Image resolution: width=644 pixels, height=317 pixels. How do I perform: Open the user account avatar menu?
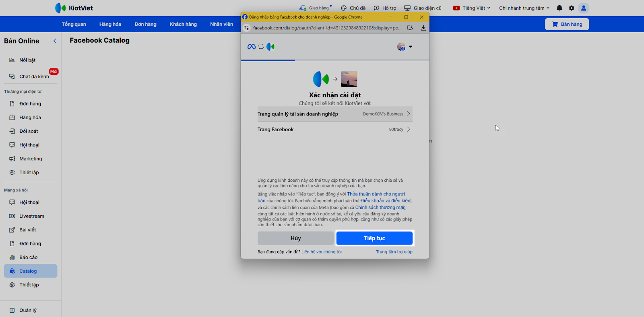584,8
